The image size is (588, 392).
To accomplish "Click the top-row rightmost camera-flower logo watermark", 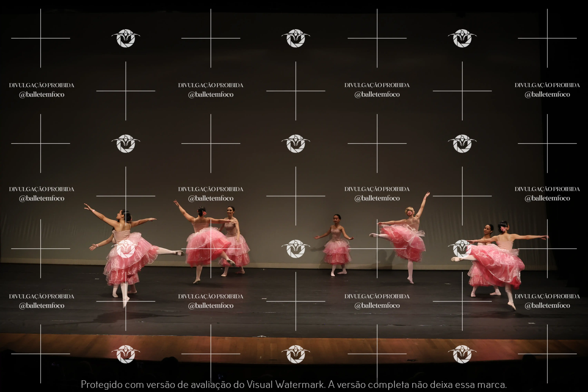I will pos(462,38).
